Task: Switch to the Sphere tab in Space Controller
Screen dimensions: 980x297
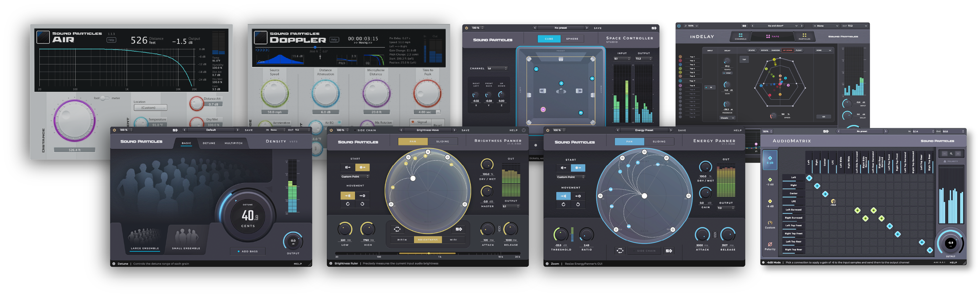Action: 572,39
